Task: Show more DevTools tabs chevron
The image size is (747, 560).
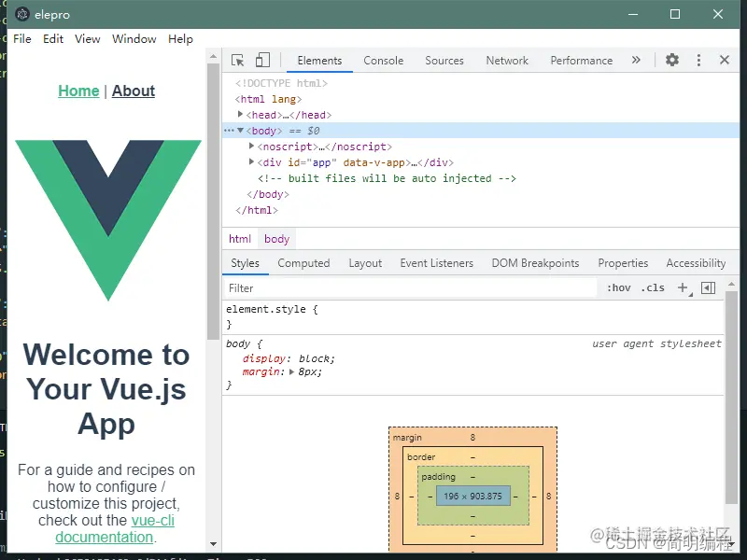Action: (636, 60)
